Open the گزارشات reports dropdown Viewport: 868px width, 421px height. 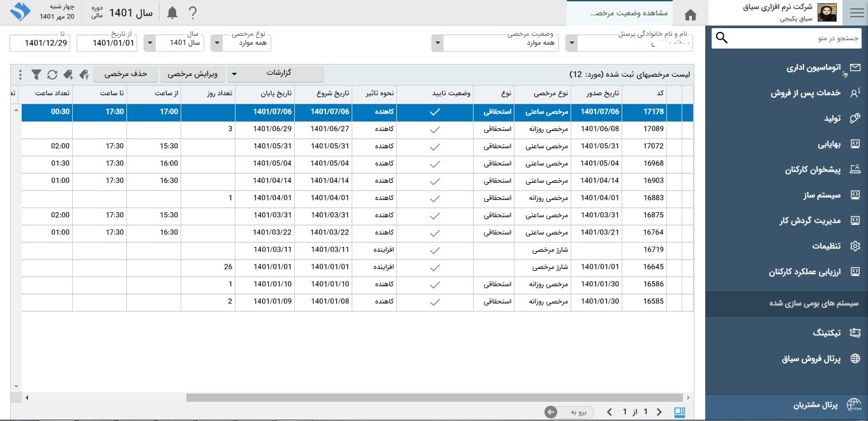[276, 74]
